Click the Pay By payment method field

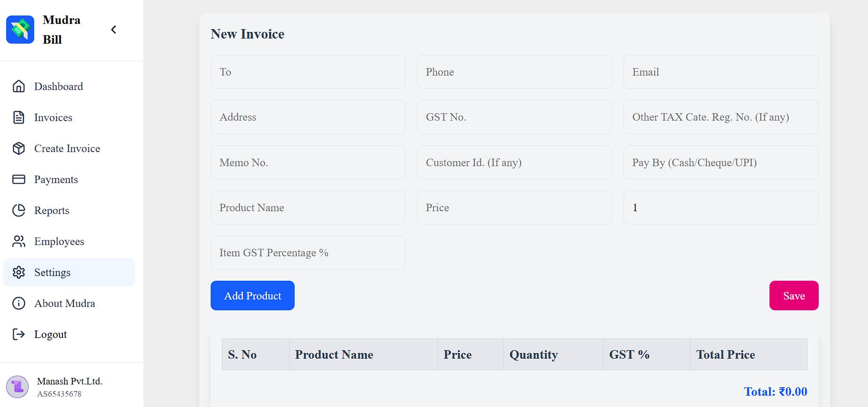click(721, 162)
